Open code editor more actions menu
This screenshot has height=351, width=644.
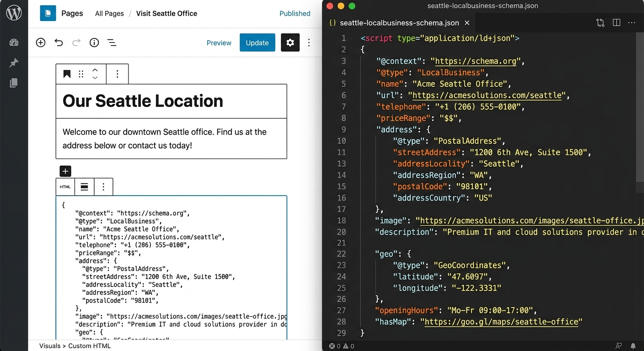632,23
